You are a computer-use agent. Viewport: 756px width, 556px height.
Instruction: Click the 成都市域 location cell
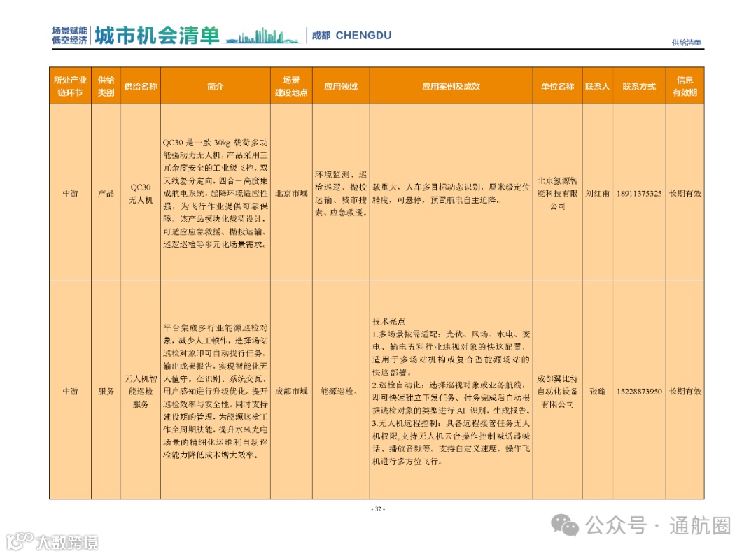click(291, 391)
